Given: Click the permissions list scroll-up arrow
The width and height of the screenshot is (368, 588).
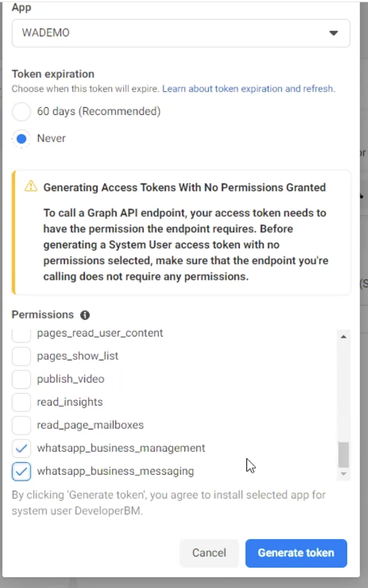Looking at the screenshot, I should coord(343,336).
